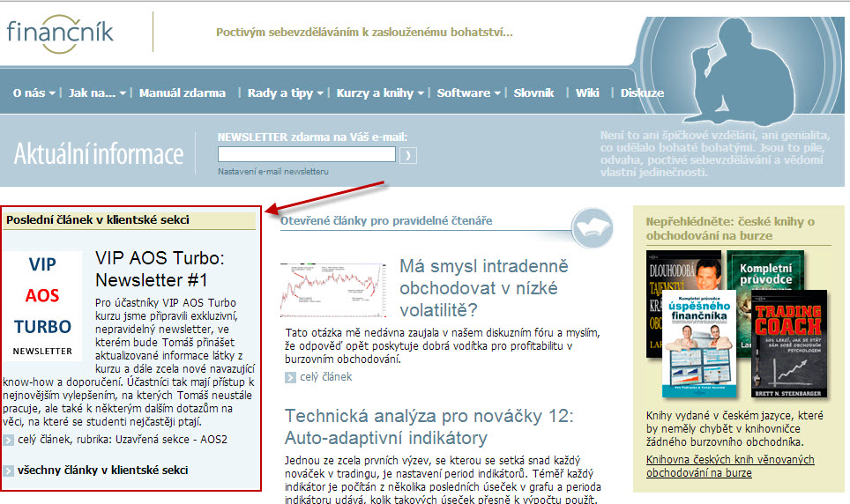The width and height of the screenshot is (850, 504).
Task: Expand the 'Kurzy a knihy' menu
Action: [380, 93]
